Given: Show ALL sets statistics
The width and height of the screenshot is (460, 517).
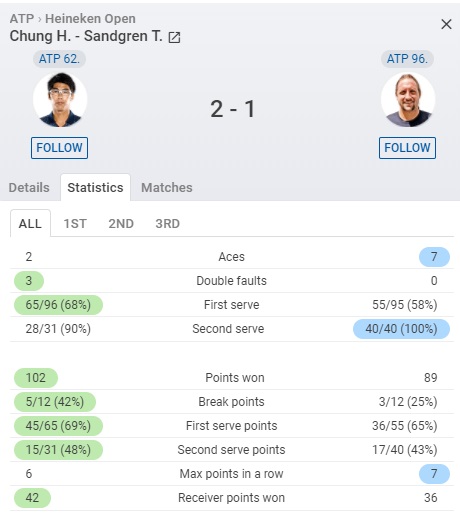Looking at the screenshot, I should (30, 223).
